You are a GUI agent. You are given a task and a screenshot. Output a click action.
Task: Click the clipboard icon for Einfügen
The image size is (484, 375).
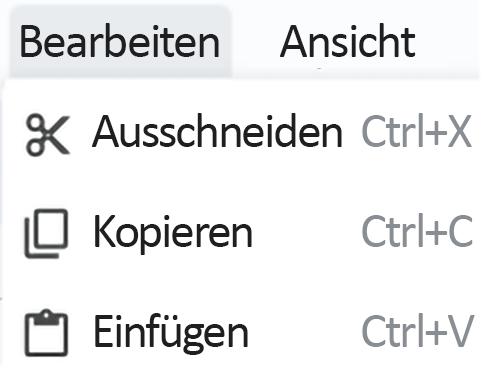47,333
